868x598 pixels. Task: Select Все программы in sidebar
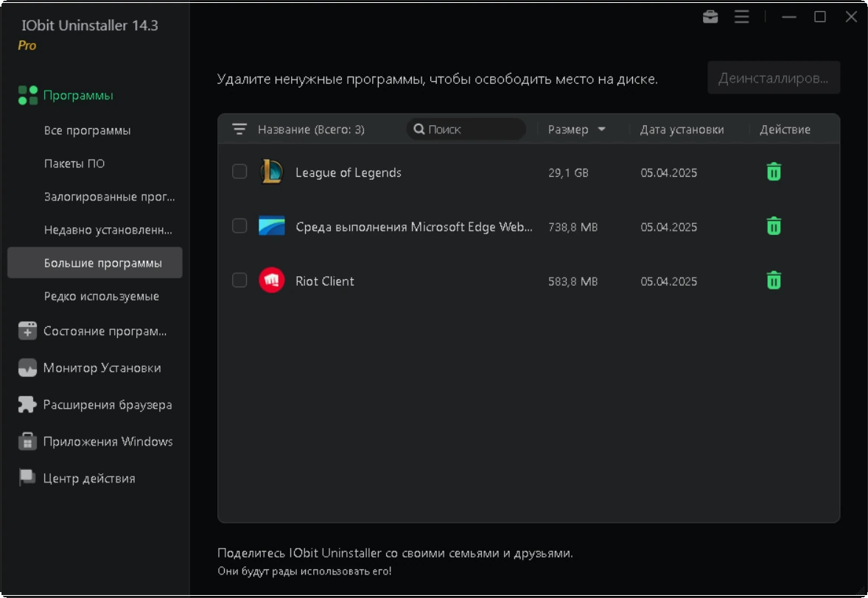(x=88, y=130)
